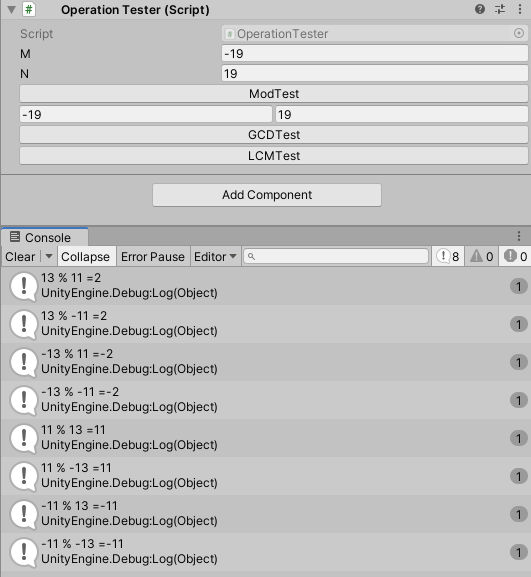
Task: Click the M value input field
Action: (375, 54)
